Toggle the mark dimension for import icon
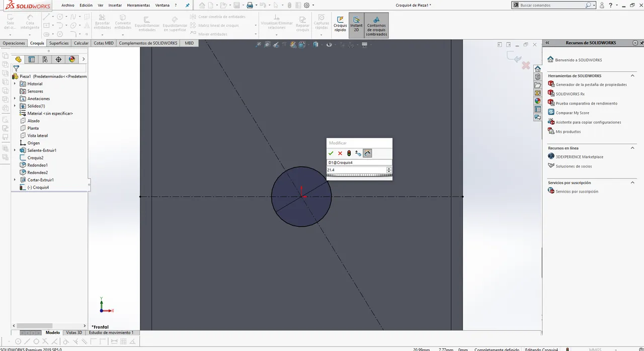The height and width of the screenshot is (351, 644). [367, 153]
